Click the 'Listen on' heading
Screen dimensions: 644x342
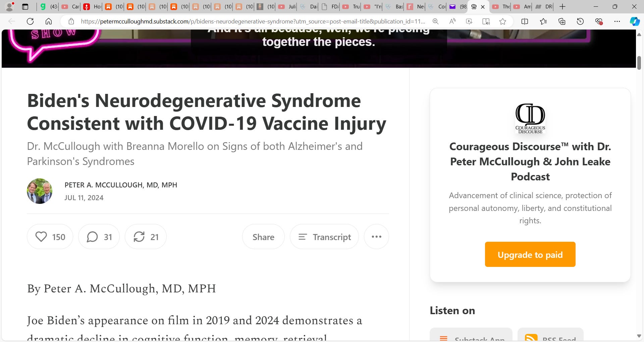pyautogui.click(x=452, y=310)
